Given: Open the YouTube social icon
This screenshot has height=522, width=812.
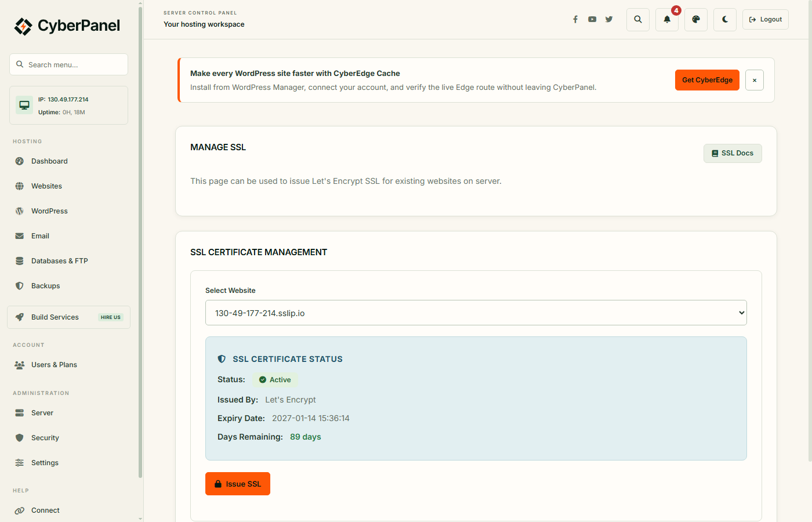Looking at the screenshot, I should pos(592,19).
